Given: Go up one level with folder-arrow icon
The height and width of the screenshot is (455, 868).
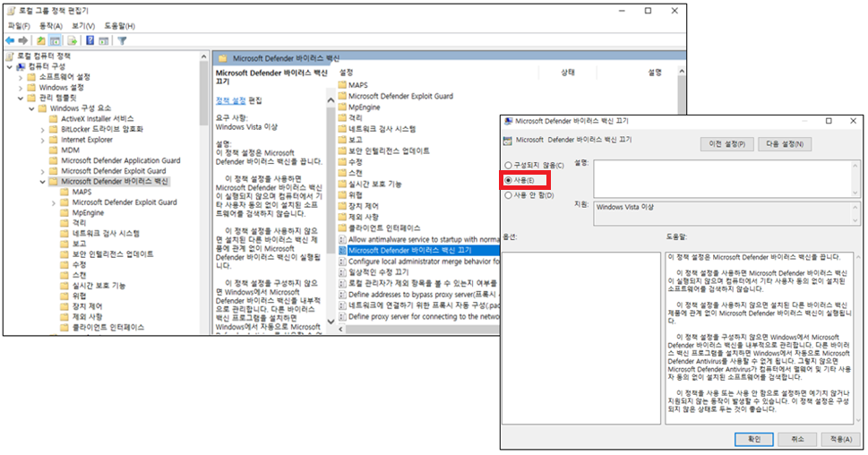Looking at the screenshot, I should pos(41,40).
